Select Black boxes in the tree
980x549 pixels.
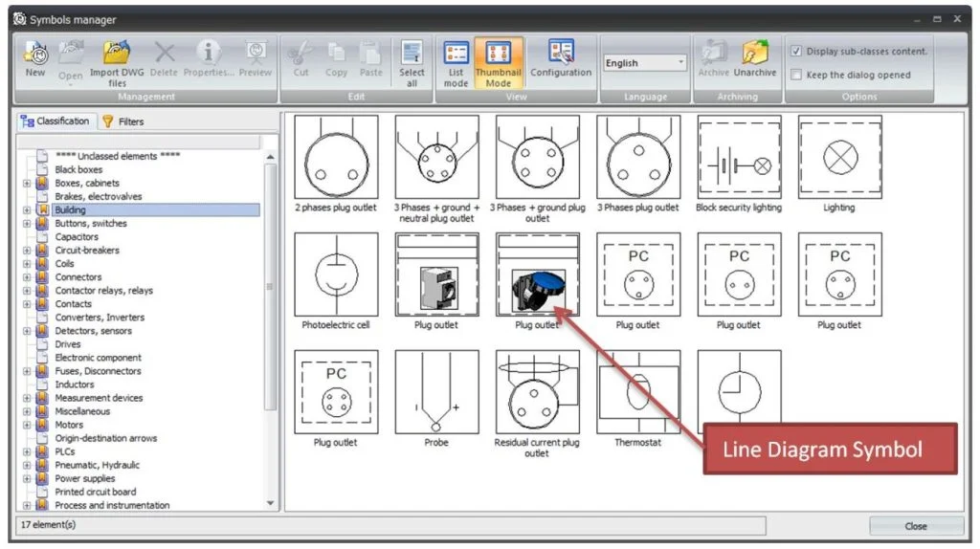pyautogui.click(x=78, y=170)
